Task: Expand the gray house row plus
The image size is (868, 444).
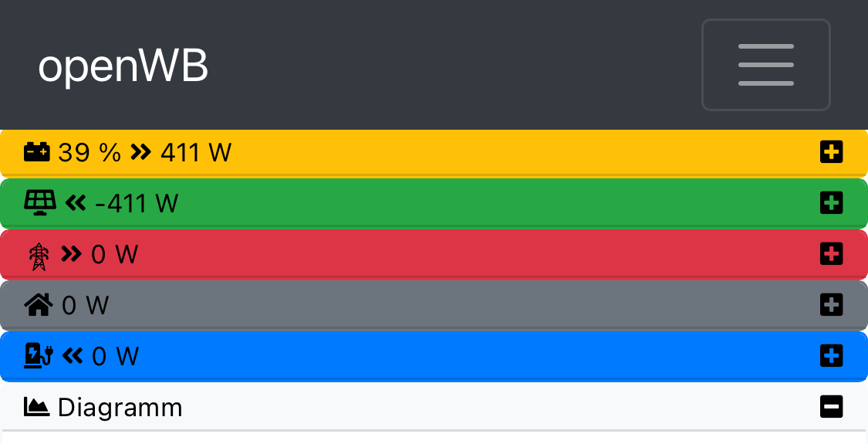Action: pyautogui.click(x=831, y=305)
